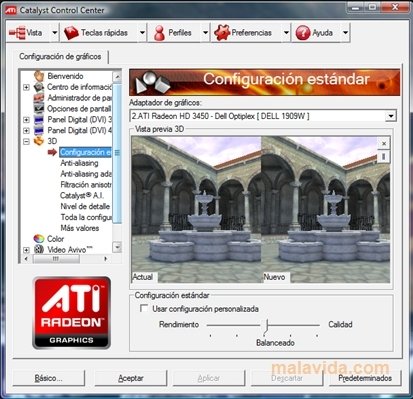The image size is (413, 399).
Task: Open the Perfiles dropdown arrow
Action: tap(205, 33)
